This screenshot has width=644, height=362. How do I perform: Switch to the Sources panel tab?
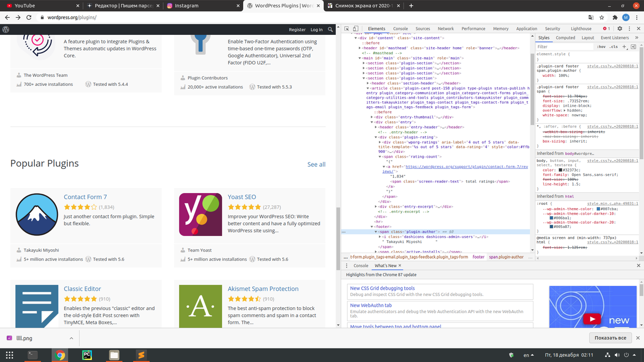click(x=422, y=28)
